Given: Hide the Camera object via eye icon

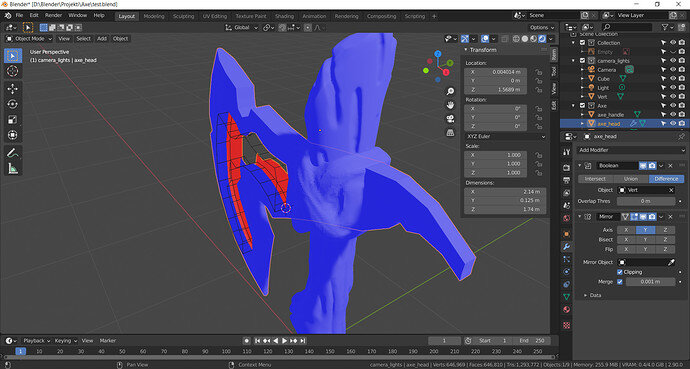Looking at the screenshot, I should tap(673, 69).
